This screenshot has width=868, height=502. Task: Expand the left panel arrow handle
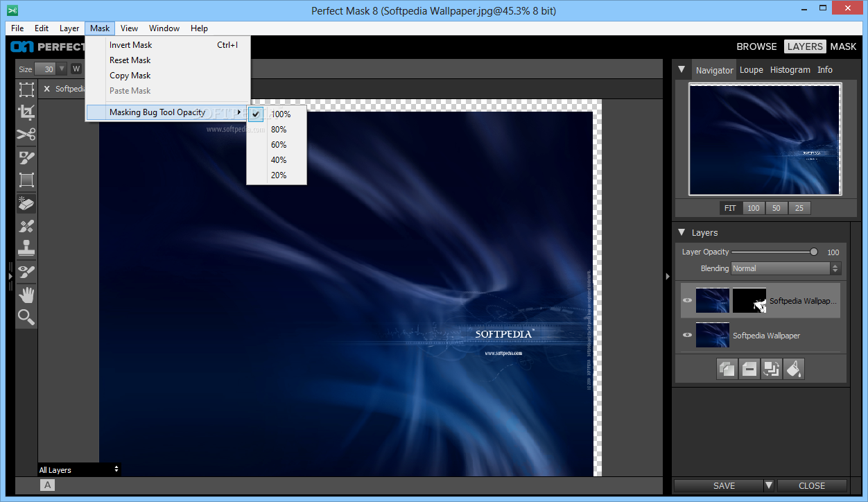[10, 276]
